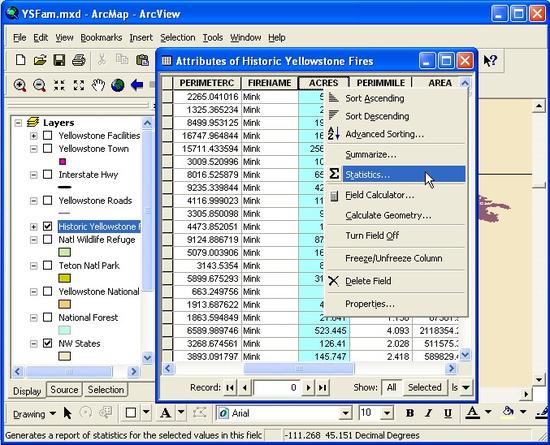Toggle Underline text formatting
Image resolution: width=550 pixels, height=445 pixels.
click(x=448, y=413)
